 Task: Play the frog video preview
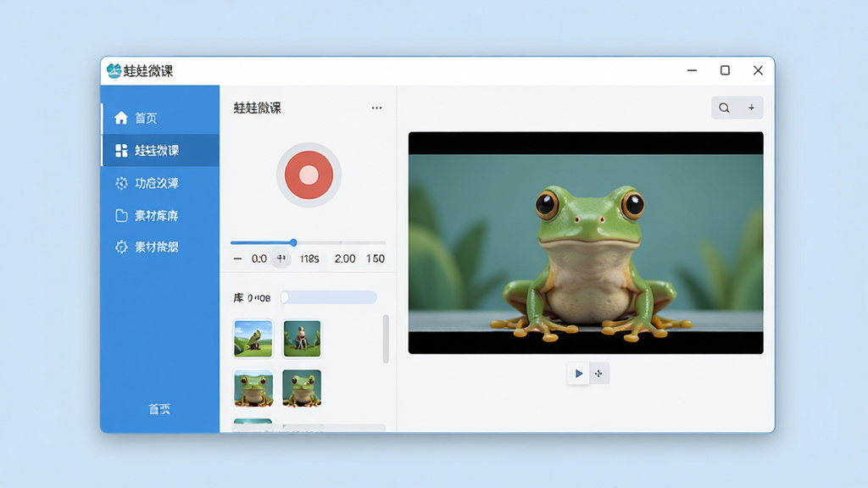tap(578, 374)
